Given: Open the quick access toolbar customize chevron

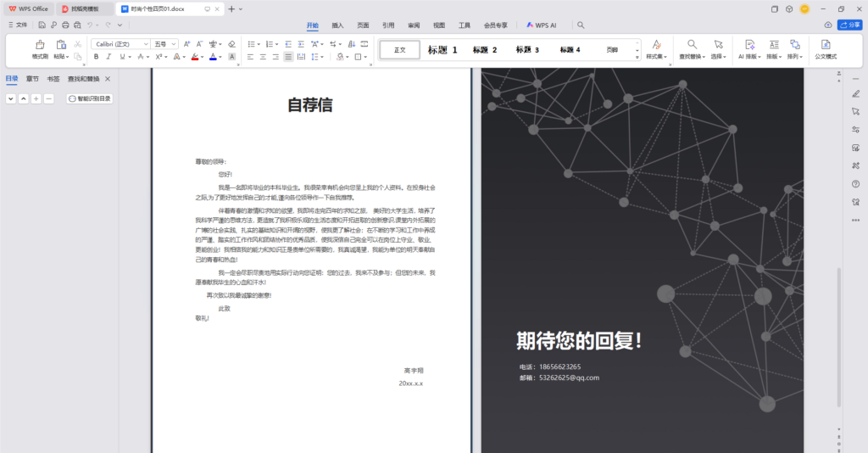Looking at the screenshot, I should (120, 25).
